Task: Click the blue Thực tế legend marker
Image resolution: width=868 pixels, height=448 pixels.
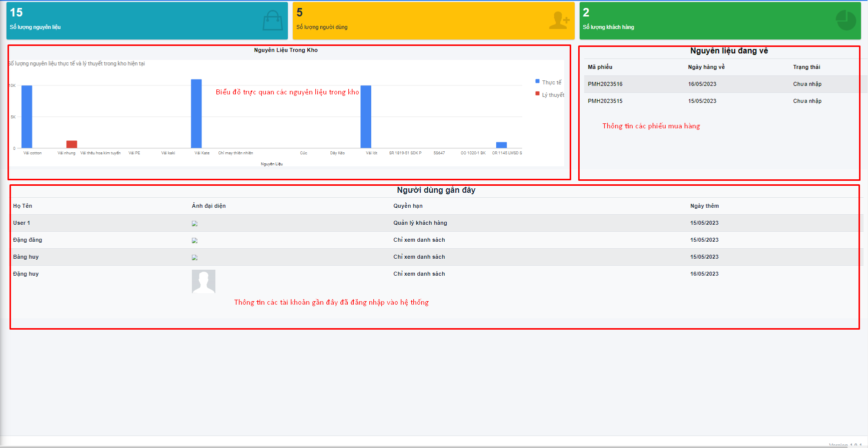Action: point(538,81)
